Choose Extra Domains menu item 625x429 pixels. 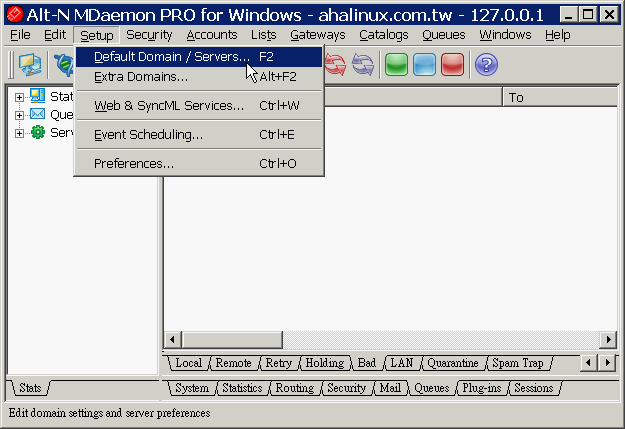(199, 77)
